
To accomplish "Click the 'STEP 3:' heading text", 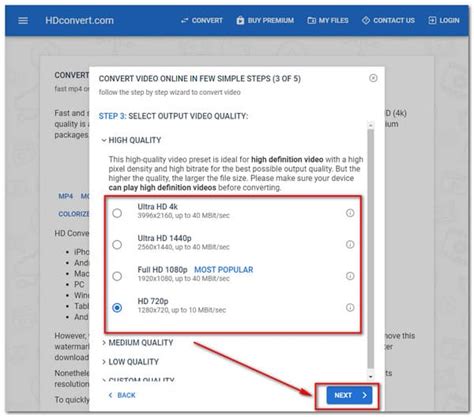I will [x=112, y=116].
